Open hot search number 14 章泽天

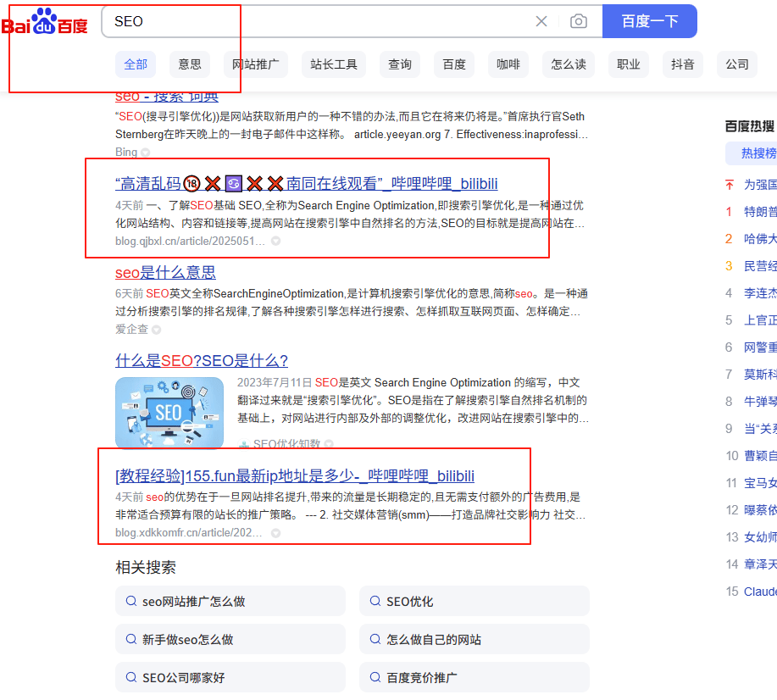(x=760, y=564)
